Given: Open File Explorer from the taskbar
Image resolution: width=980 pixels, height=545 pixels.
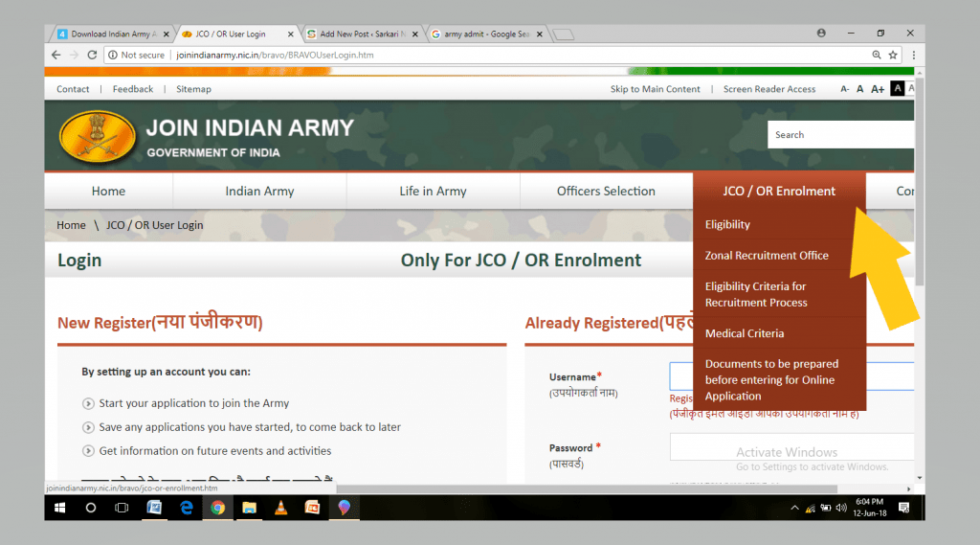Looking at the screenshot, I should click(x=250, y=508).
